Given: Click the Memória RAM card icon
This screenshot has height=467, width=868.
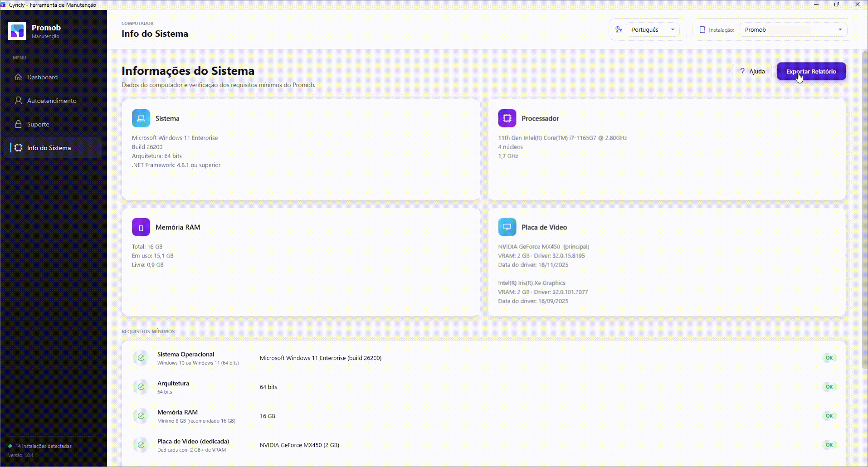Looking at the screenshot, I should 141,227.
